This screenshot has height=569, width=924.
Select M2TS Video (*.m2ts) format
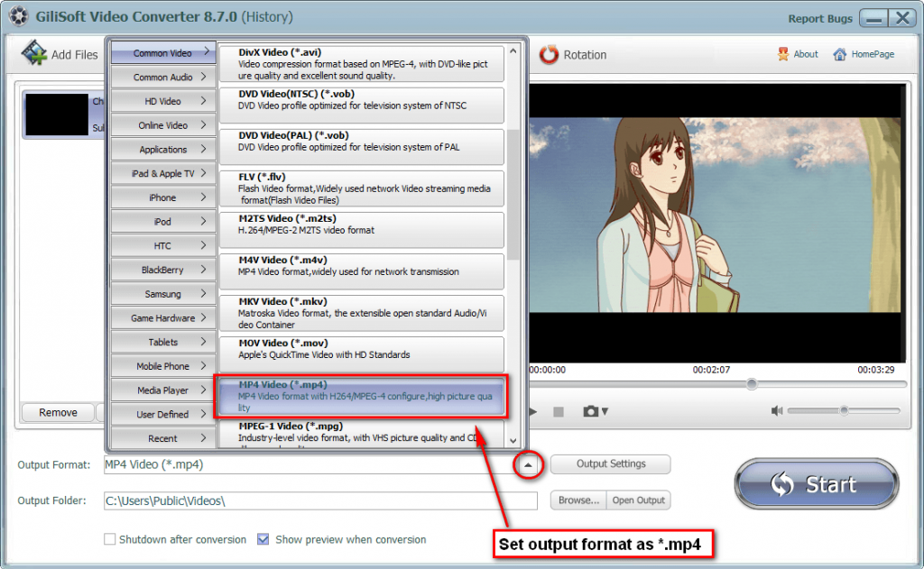point(362,230)
